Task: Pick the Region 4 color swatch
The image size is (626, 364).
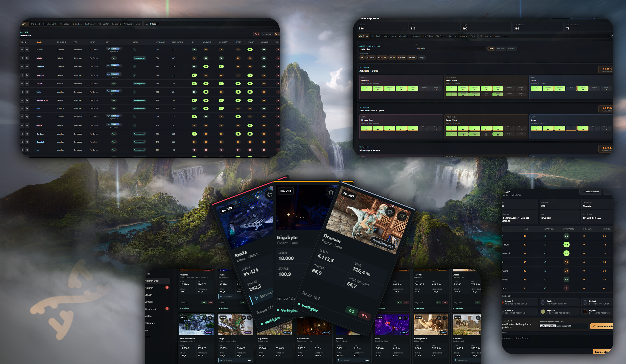Action: click(x=543, y=311)
